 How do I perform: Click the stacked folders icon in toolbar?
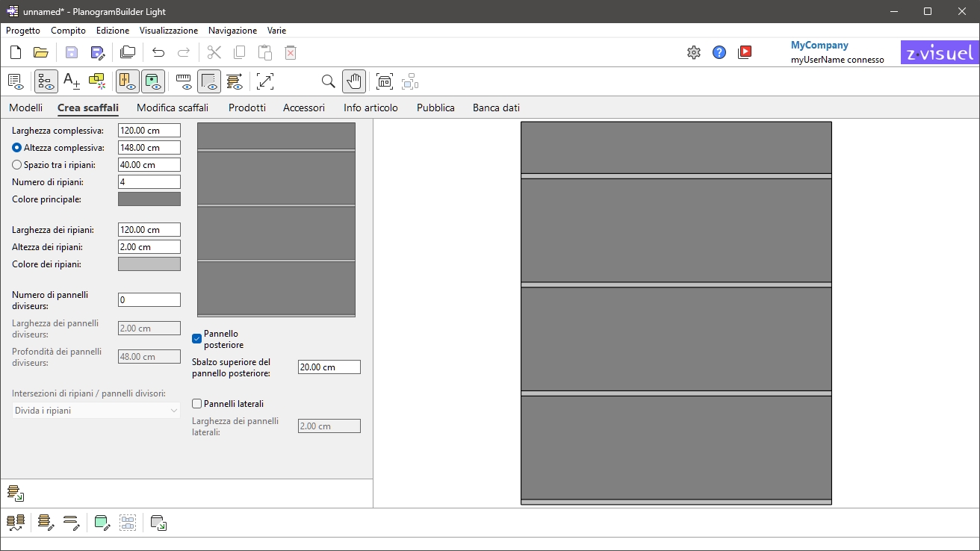[128, 52]
